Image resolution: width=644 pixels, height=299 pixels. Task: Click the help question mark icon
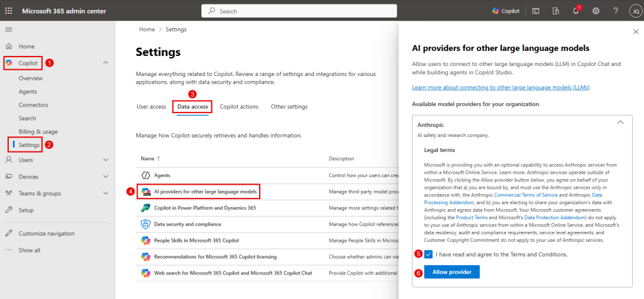click(616, 11)
